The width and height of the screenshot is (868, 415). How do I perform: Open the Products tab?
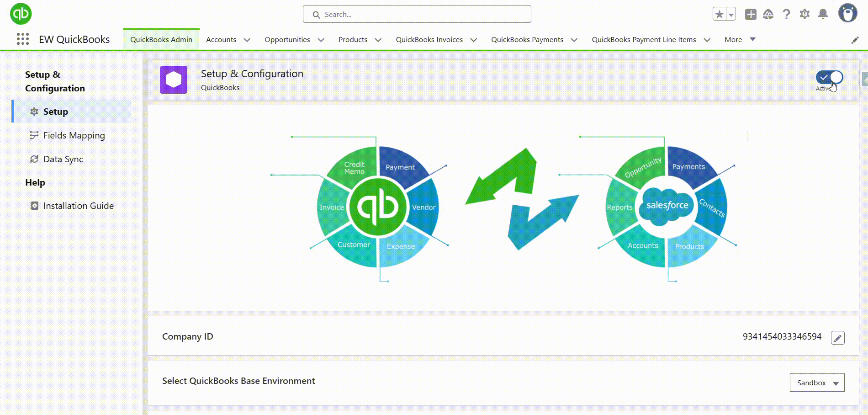[x=353, y=40]
